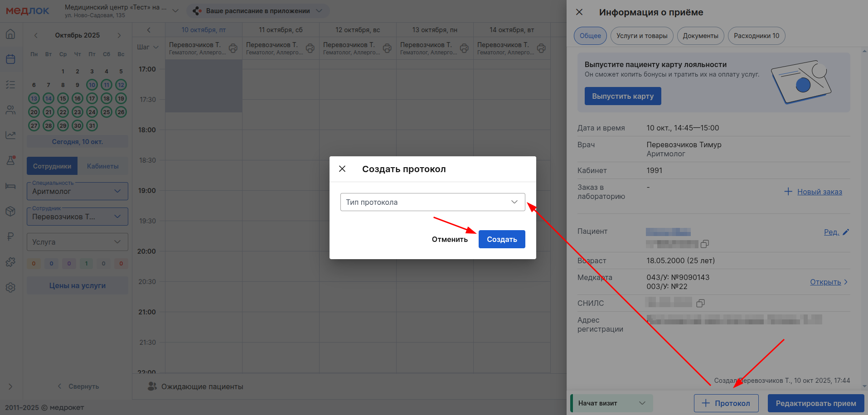Click the Новый заказ link
The width and height of the screenshot is (868, 415).
[x=819, y=192]
